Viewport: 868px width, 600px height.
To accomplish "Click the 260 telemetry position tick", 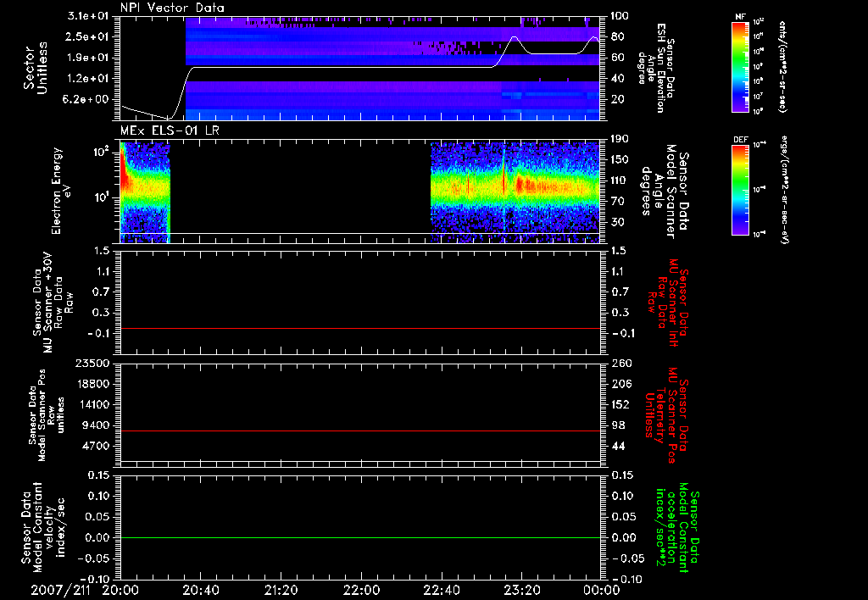I will [x=620, y=364].
